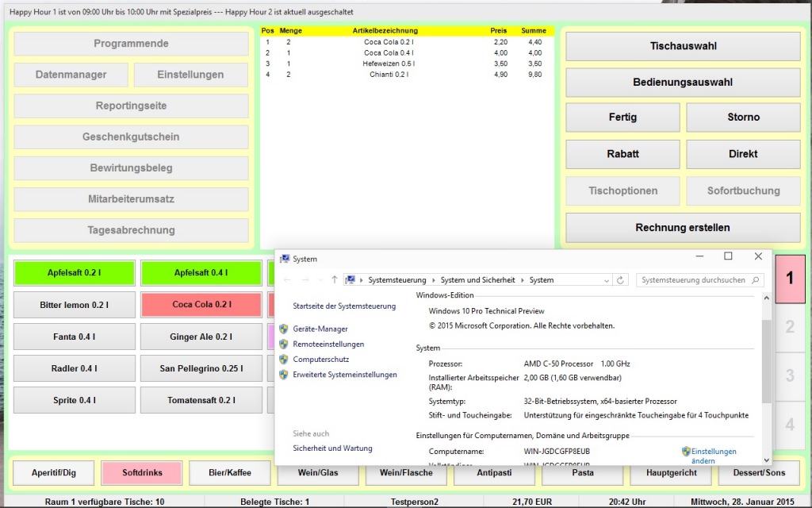Expand breadcrumb arrow after System und Sicherheit
This screenshot has height=508, width=812.
coord(522,280)
